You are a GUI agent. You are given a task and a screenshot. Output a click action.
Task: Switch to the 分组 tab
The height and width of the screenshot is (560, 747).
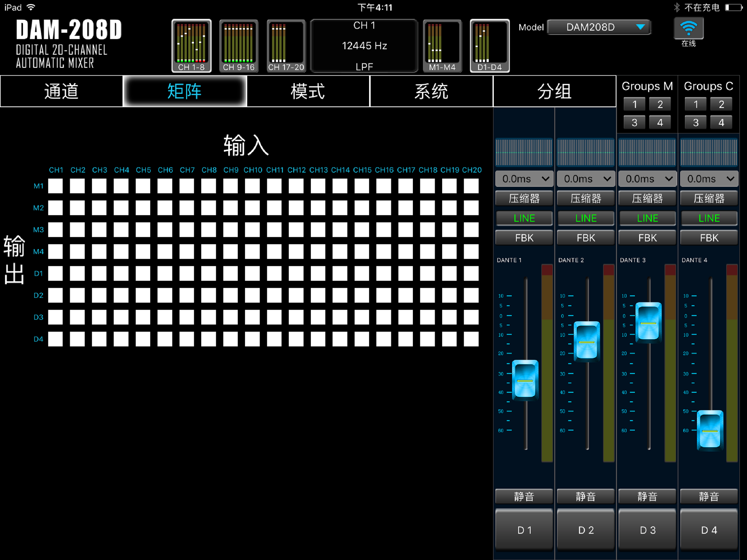click(x=555, y=91)
